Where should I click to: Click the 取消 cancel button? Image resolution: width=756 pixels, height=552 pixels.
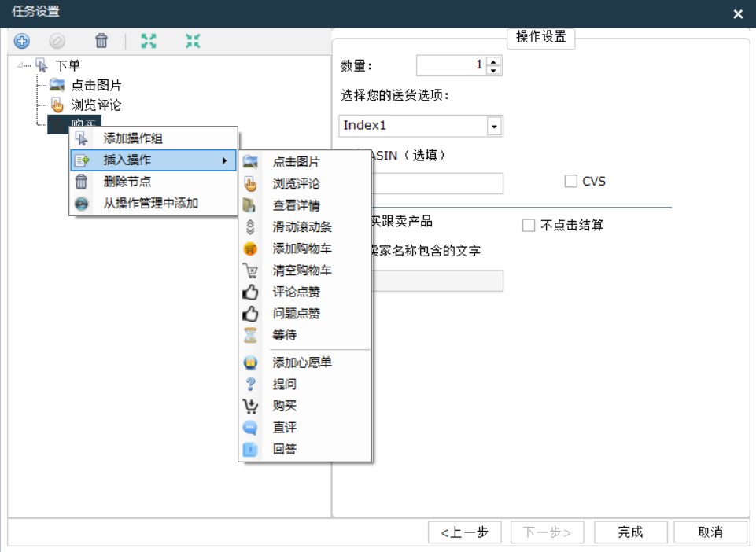coord(710,532)
